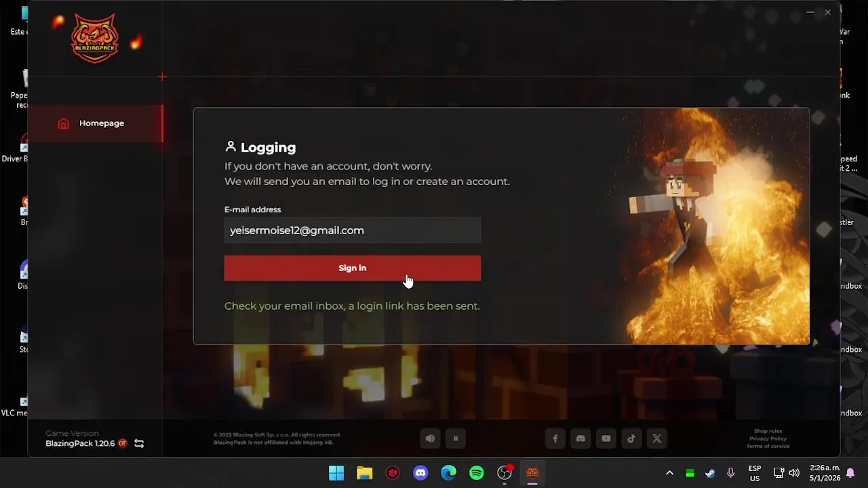The height and width of the screenshot is (488, 868).
Task: Click the BlazingPack 1.20.6 version text
Action: [80, 443]
